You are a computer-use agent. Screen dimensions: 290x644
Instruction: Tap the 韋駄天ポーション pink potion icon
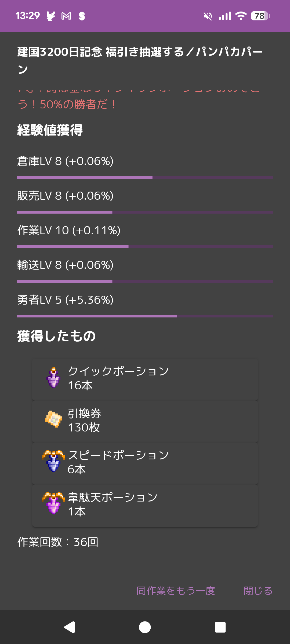click(53, 503)
